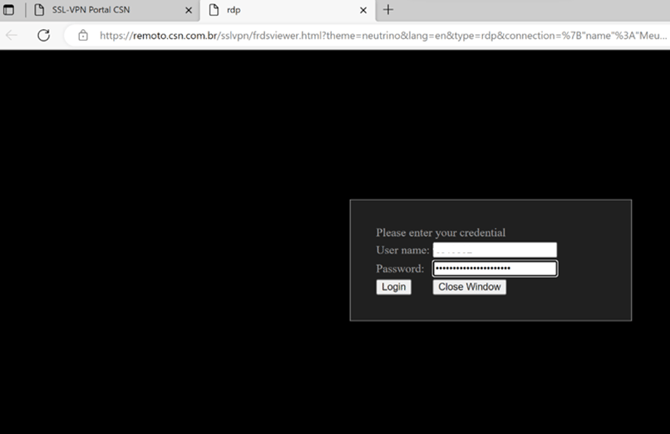Close the SSL-VPN Portal CSN tab
The width and height of the screenshot is (670, 434).
188,10
